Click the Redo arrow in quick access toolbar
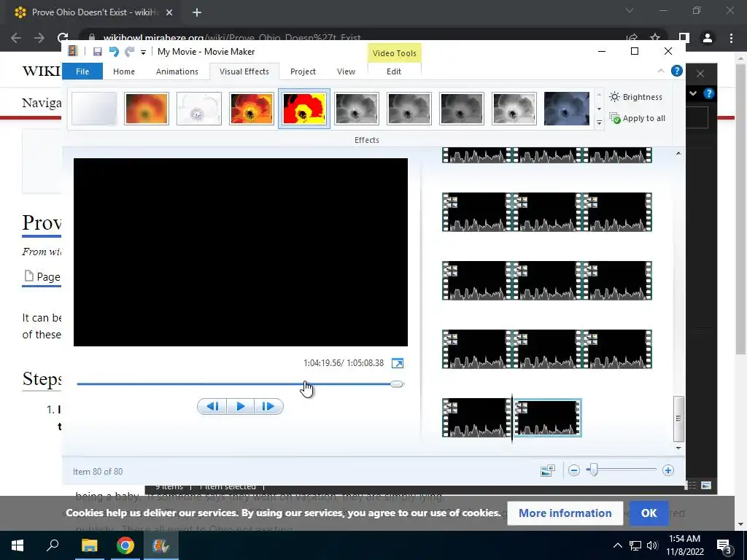 point(130,52)
